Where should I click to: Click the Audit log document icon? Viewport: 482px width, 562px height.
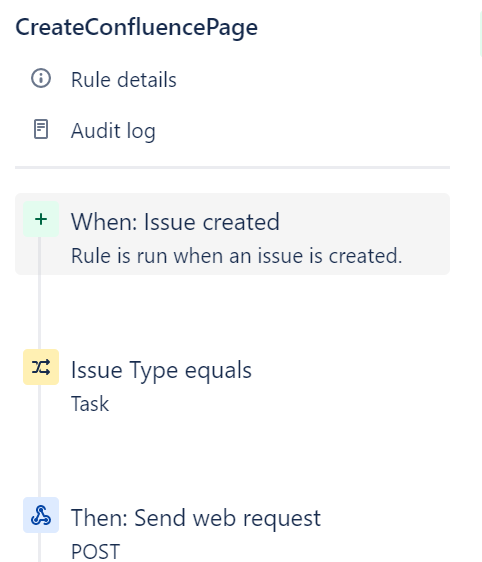41,129
